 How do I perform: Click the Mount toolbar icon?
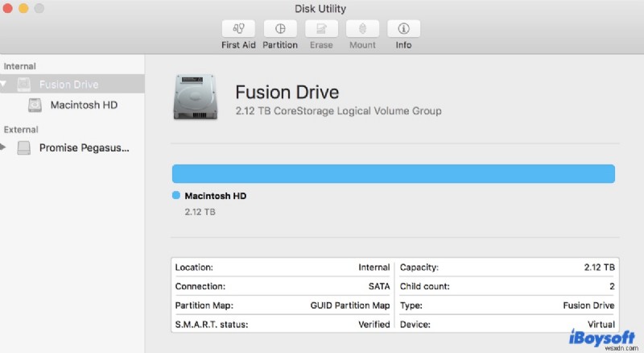click(362, 29)
